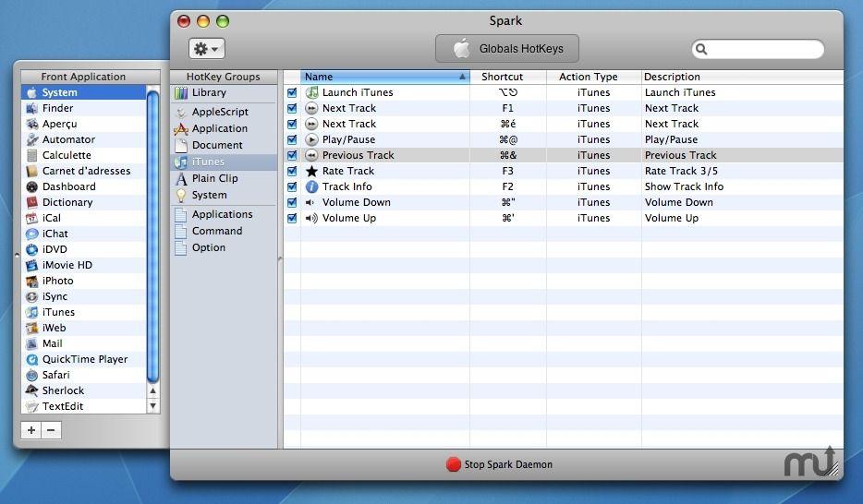
Task: Select Calculette in application list
Action: point(84,155)
